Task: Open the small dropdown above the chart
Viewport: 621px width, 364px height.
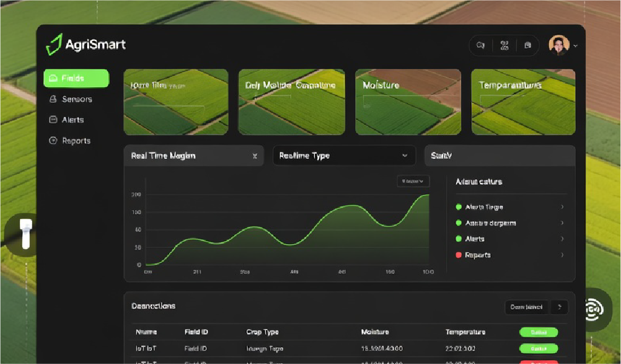Action: (413, 181)
